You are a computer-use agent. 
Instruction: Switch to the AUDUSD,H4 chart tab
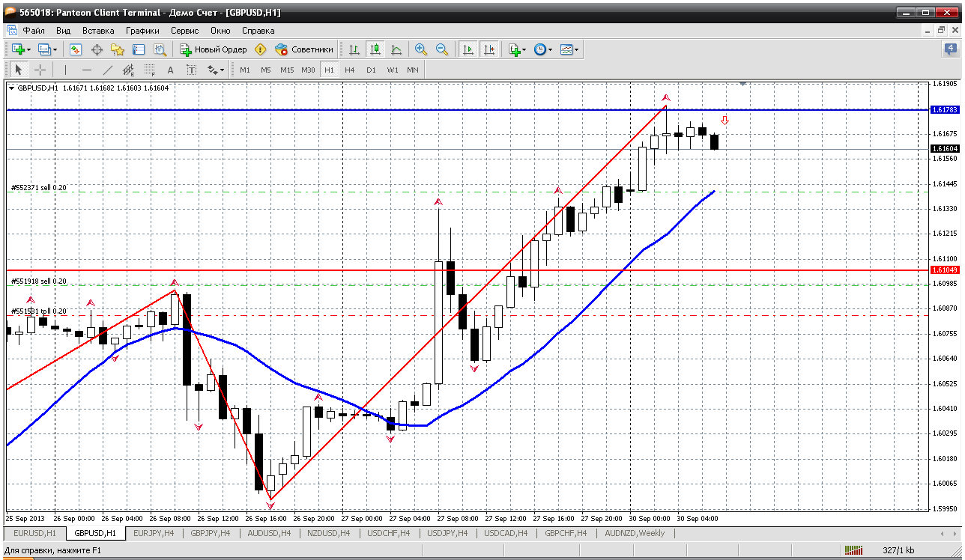tap(270, 534)
